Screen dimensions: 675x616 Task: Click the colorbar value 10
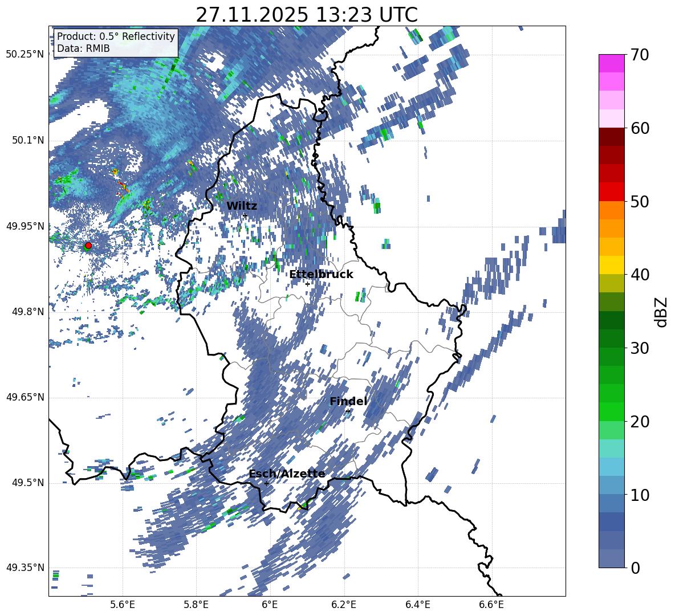point(640,495)
